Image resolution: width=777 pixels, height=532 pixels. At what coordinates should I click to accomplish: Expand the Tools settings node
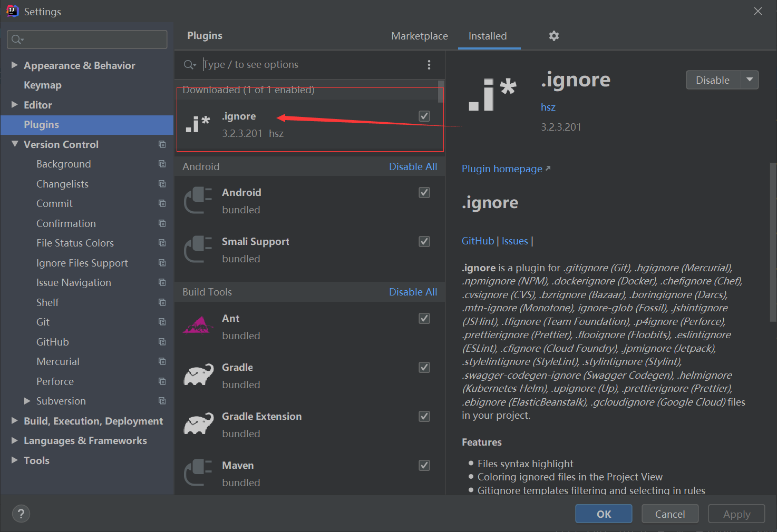click(15, 460)
